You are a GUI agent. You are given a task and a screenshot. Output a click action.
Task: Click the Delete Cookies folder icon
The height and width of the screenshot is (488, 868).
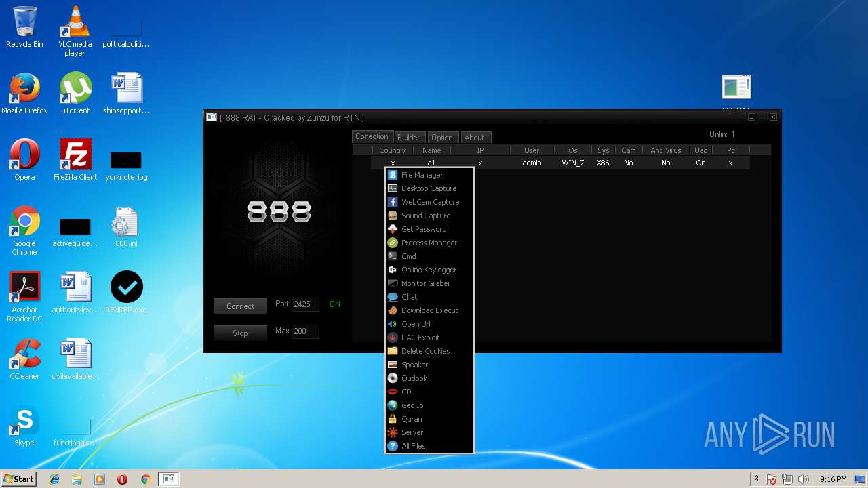(393, 351)
